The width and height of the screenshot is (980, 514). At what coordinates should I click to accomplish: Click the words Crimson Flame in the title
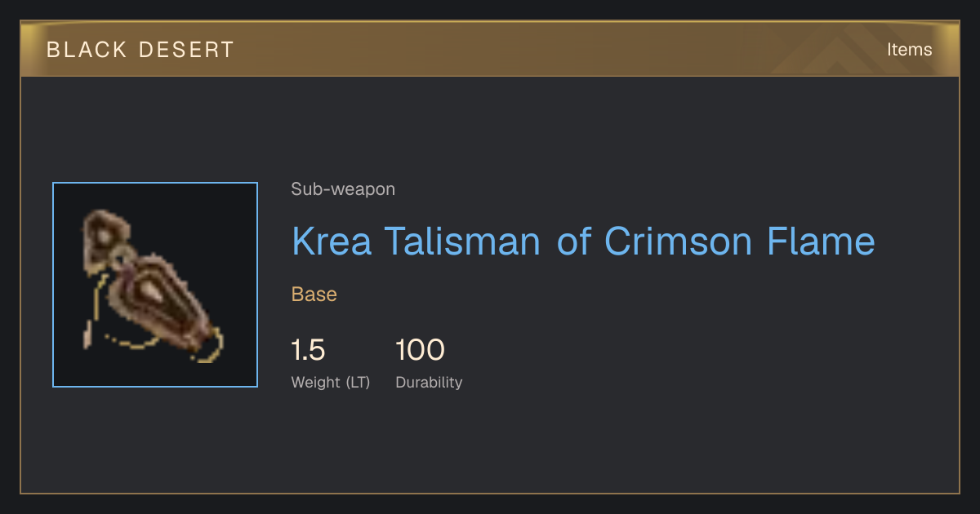[x=740, y=241]
